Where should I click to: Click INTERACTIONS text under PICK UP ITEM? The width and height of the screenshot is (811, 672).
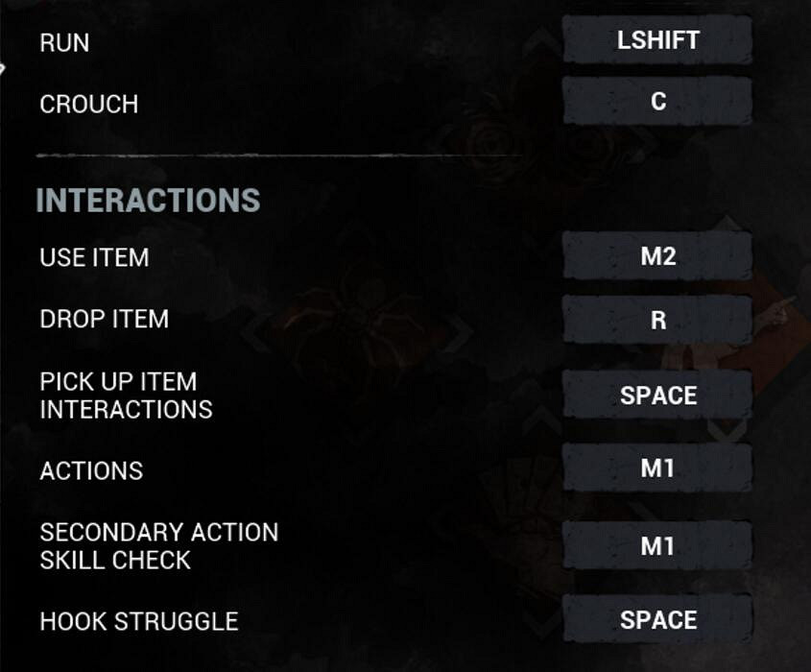pyautogui.click(x=126, y=409)
